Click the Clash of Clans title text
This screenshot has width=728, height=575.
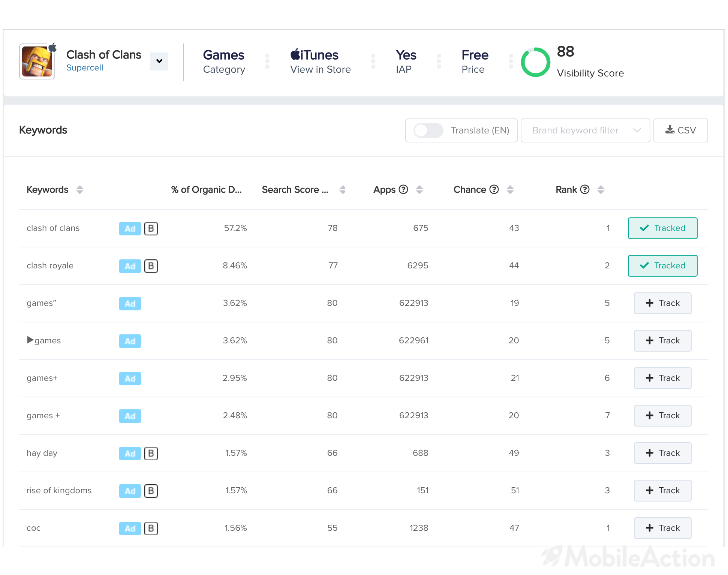click(x=104, y=55)
